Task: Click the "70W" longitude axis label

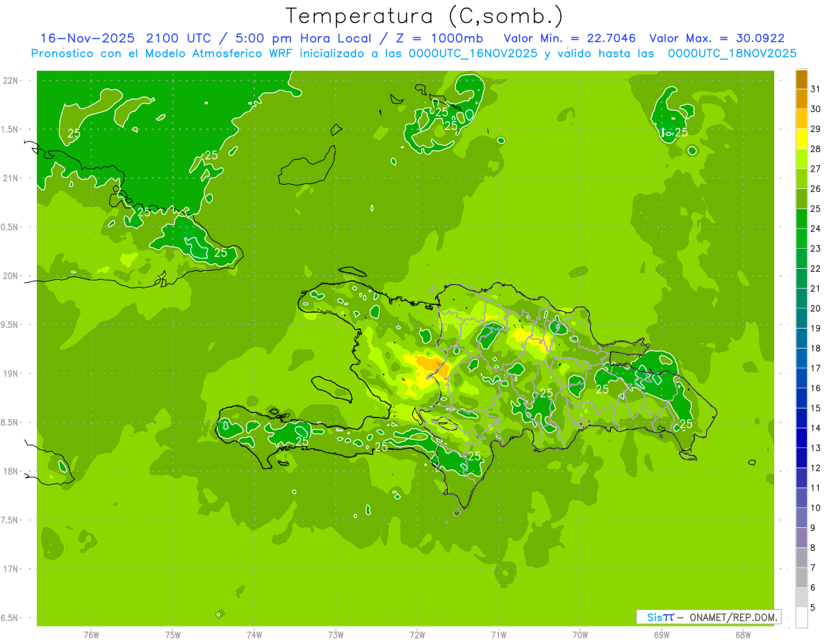Action: (580, 636)
